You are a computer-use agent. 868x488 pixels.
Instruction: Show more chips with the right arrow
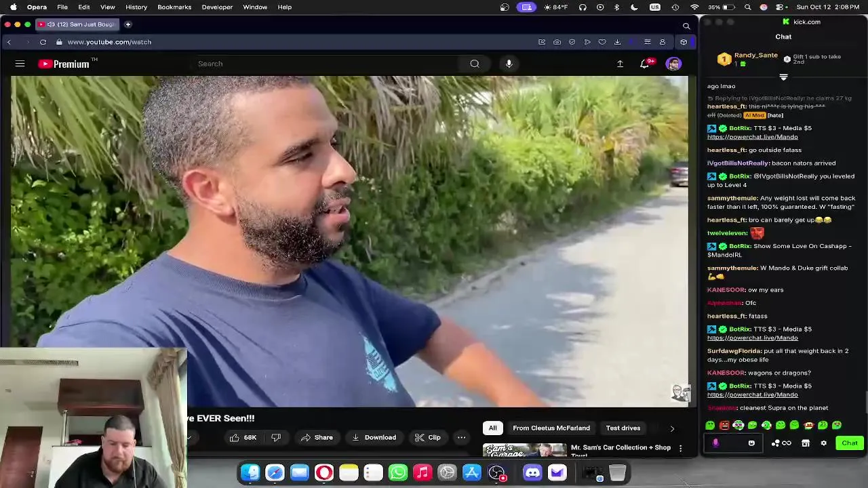click(x=672, y=428)
